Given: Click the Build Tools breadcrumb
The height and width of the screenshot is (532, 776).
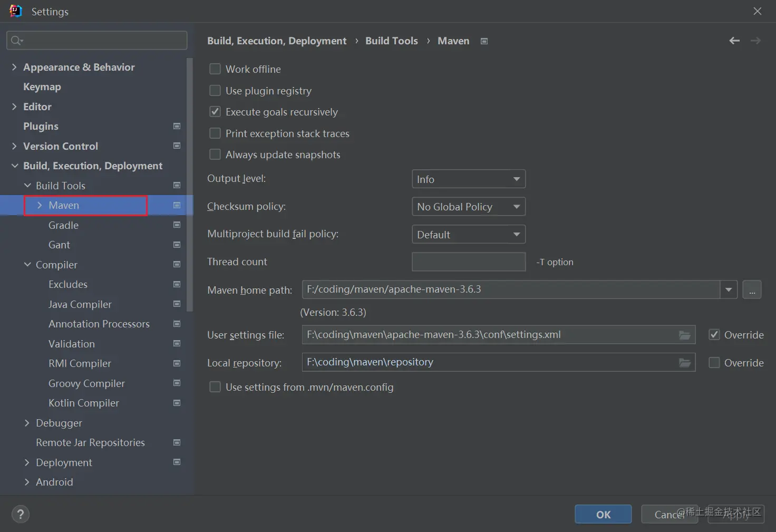Looking at the screenshot, I should coord(392,41).
